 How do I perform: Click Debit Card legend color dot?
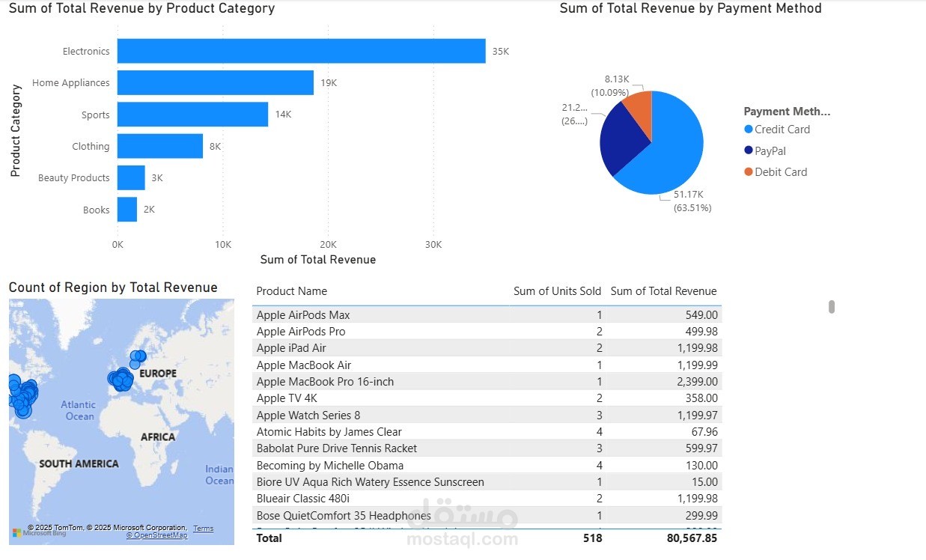749,172
